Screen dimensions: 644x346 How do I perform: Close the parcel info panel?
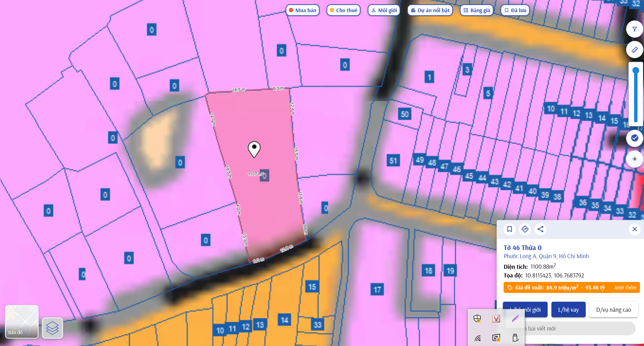coord(634,229)
